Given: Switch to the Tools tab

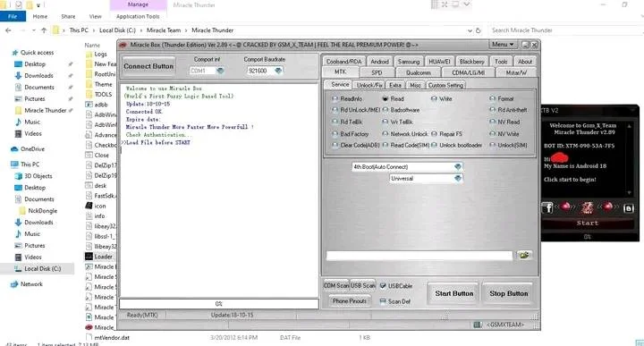Looking at the screenshot, I should (501, 62).
